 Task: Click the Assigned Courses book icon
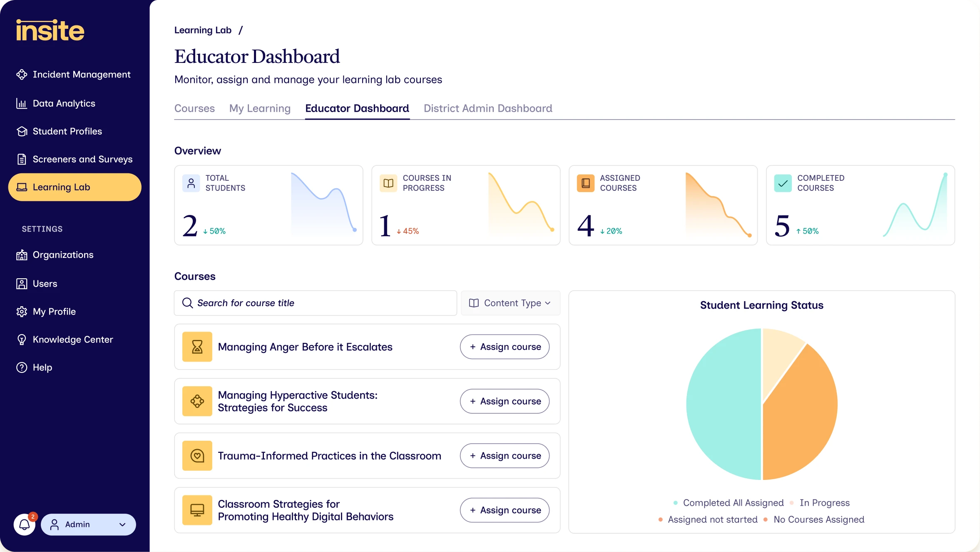[x=586, y=183]
